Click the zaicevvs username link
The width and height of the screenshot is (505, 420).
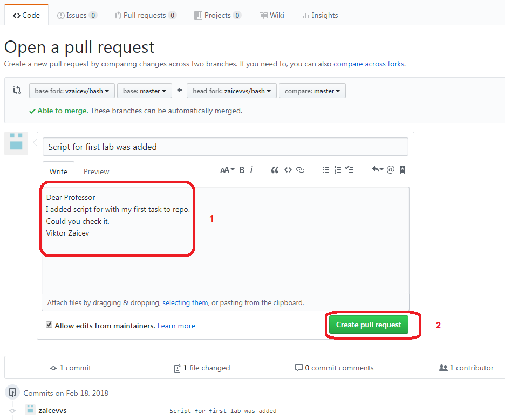click(52, 410)
